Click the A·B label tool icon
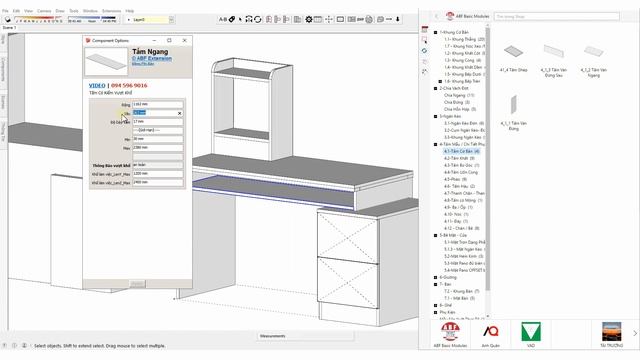The width and height of the screenshot is (640, 360). 223,19
